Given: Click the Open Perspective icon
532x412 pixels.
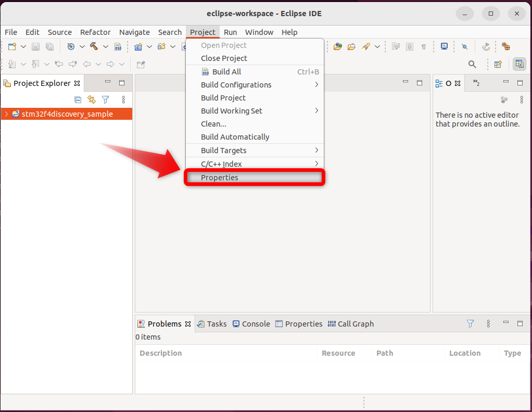Looking at the screenshot, I should (498, 64).
